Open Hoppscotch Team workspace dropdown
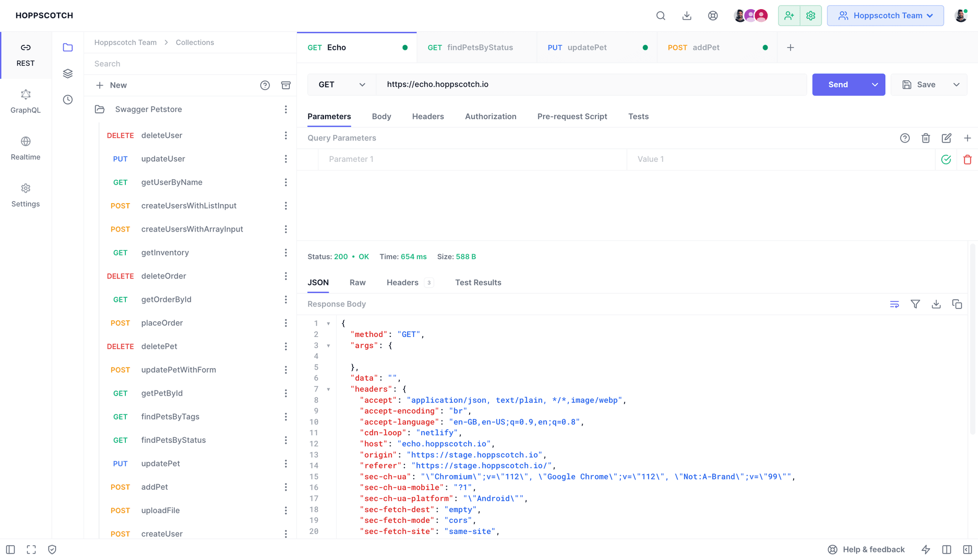 point(885,16)
